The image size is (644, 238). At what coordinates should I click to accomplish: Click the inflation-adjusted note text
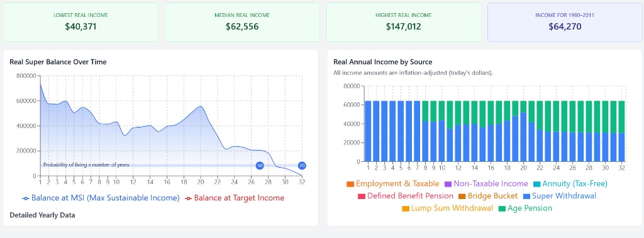pyautogui.click(x=413, y=73)
